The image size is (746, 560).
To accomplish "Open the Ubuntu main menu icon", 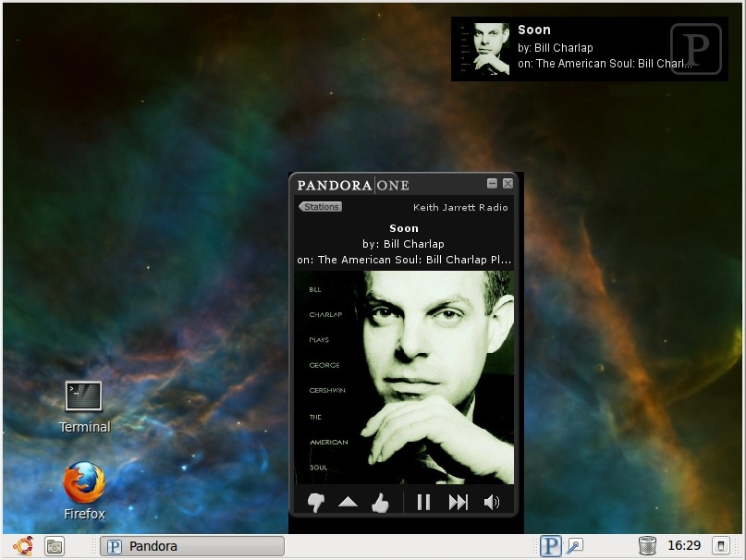I will tap(23, 546).
